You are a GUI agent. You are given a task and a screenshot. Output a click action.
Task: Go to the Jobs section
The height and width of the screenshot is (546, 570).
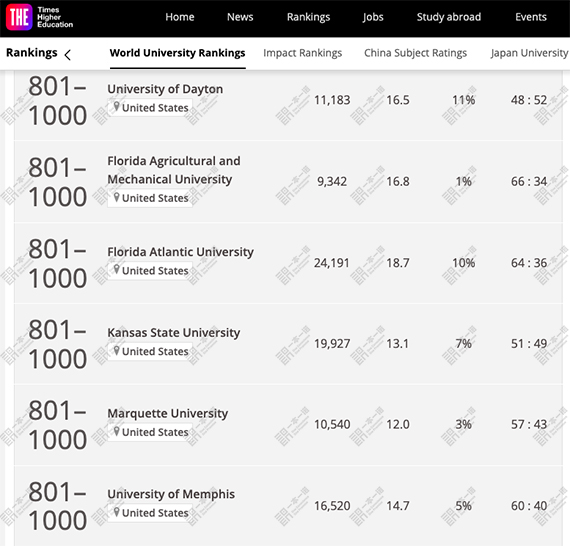[373, 17]
